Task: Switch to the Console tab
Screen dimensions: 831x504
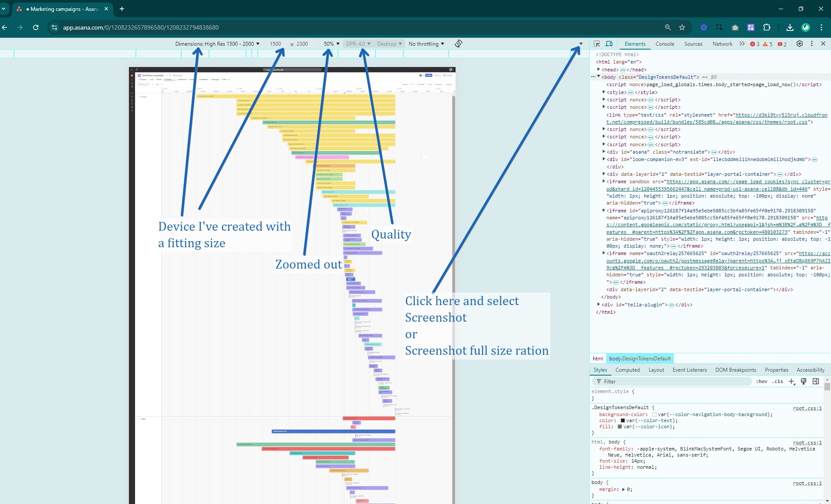Action: (665, 44)
